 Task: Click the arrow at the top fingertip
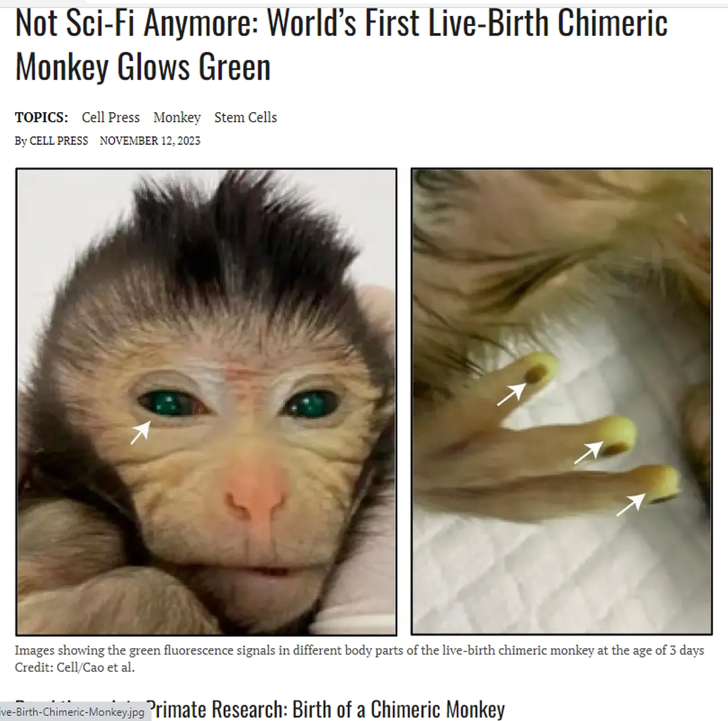[x=511, y=394]
